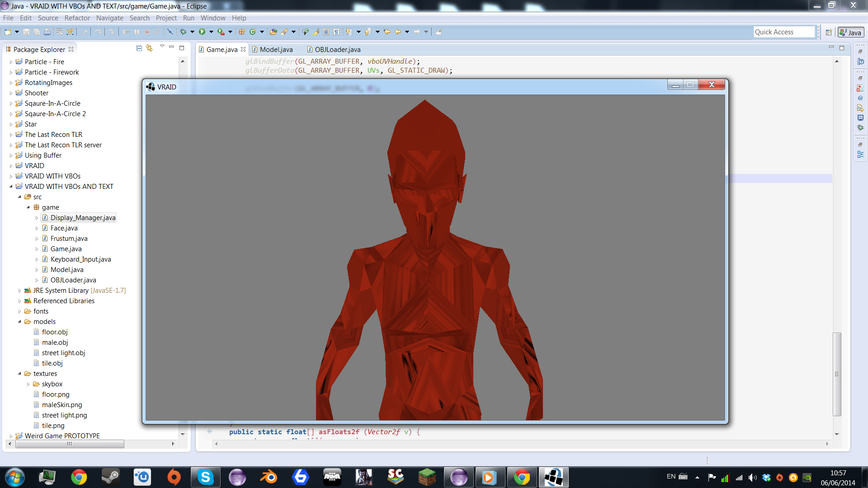The image size is (868, 488).
Task: Click the system volume icon in tray
Action: tap(753, 477)
